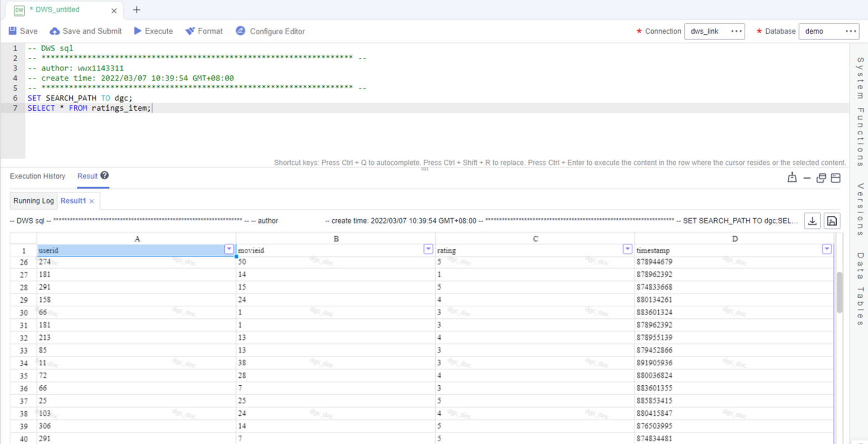Click the Save toolbar button
The width and height of the screenshot is (868, 444).
coord(23,31)
